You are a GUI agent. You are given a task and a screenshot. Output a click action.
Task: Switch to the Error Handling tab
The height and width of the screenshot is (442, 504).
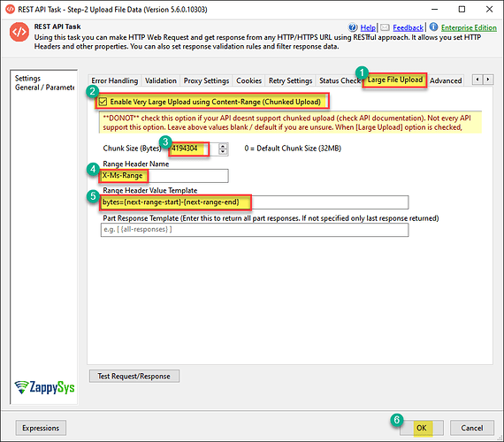[x=114, y=80]
